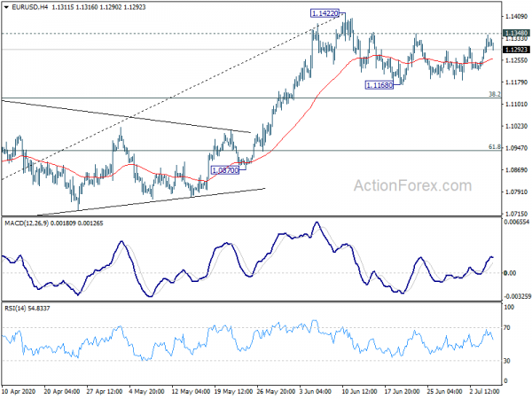The width and height of the screenshot is (532, 399).
Task: Click the RSI(14) indicator label
Action: click(14, 309)
